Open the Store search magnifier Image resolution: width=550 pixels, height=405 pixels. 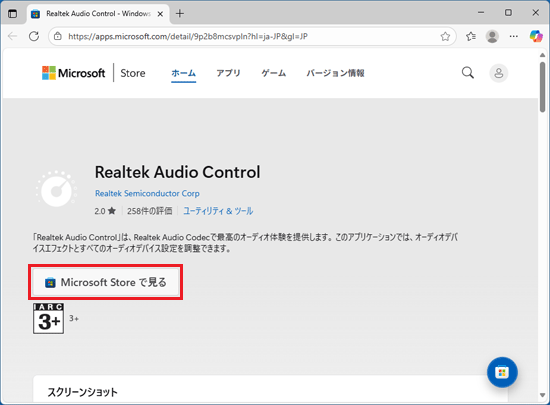point(468,73)
